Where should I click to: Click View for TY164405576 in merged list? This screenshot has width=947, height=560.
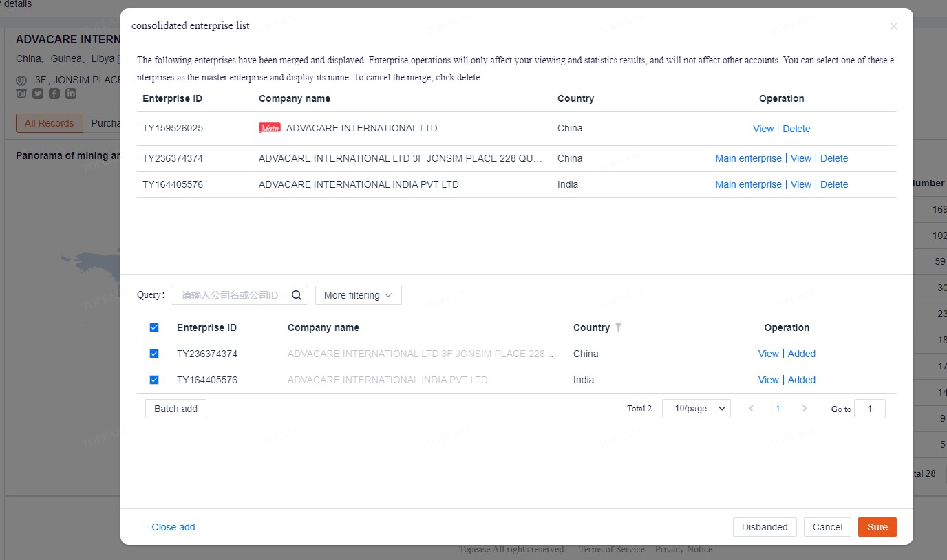(801, 184)
